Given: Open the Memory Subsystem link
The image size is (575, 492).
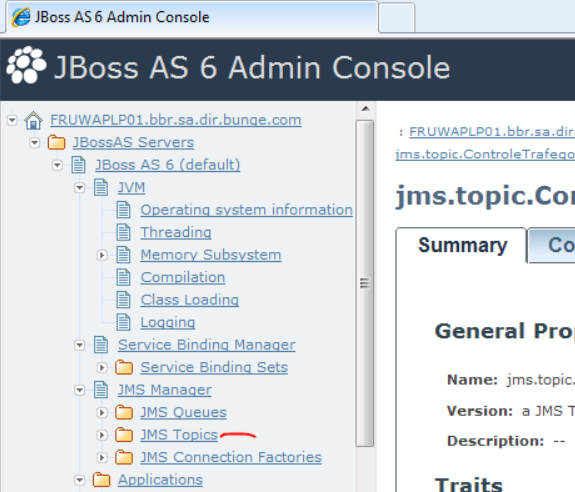Looking at the screenshot, I should click(x=211, y=255).
